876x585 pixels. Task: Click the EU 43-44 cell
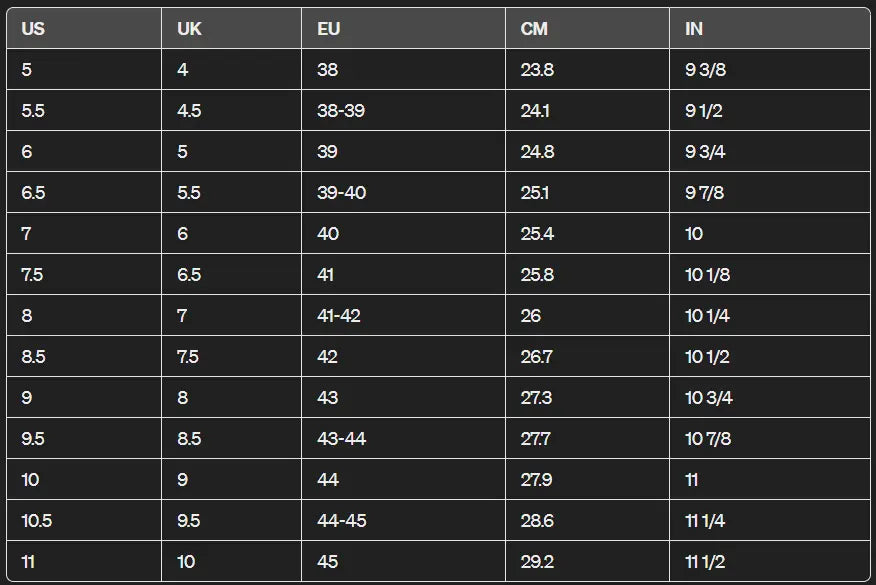tap(342, 439)
